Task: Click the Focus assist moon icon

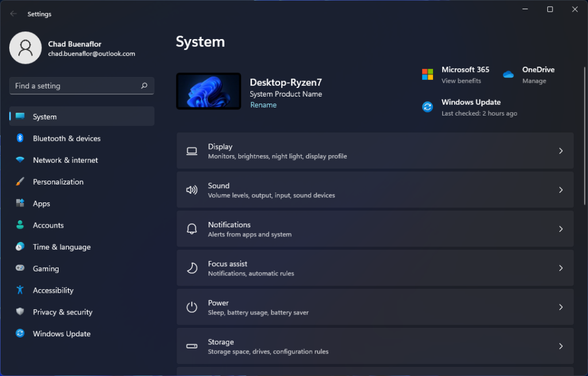Action: 192,268
